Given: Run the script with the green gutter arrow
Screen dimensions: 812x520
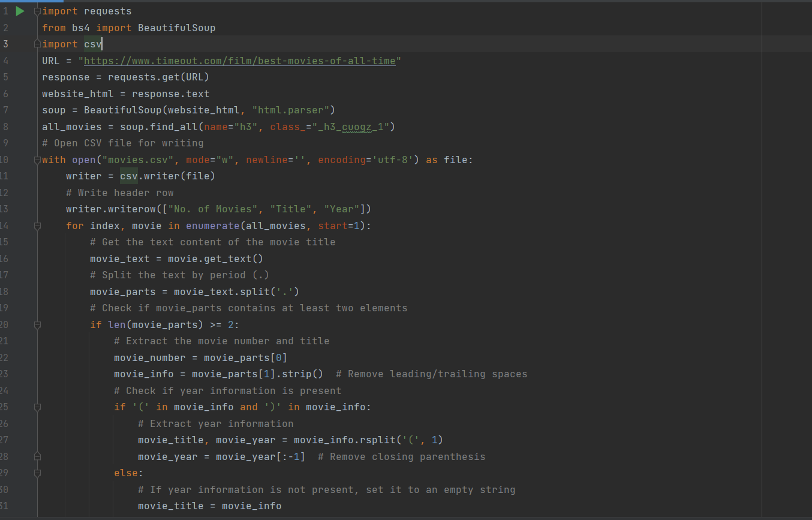Looking at the screenshot, I should pos(20,11).
